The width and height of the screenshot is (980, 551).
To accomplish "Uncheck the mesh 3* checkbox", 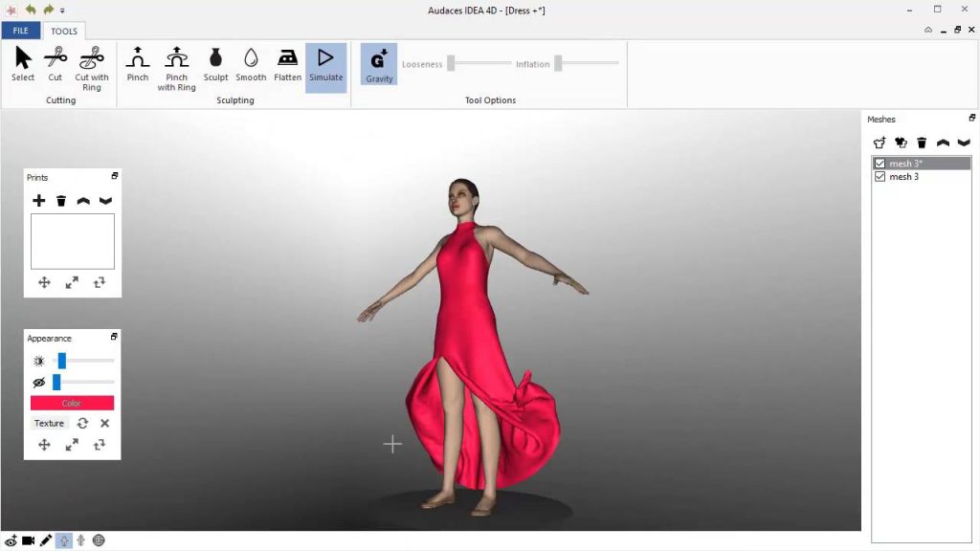I will click(x=880, y=164).
